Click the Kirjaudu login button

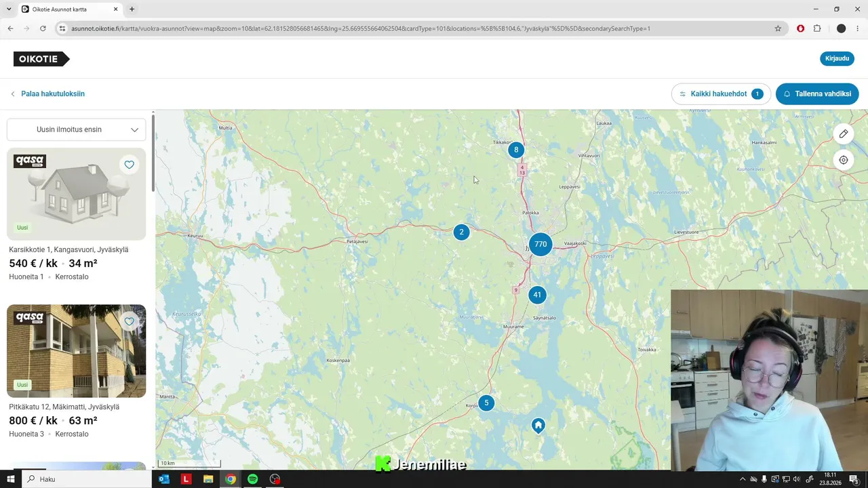tap(837, 58)
